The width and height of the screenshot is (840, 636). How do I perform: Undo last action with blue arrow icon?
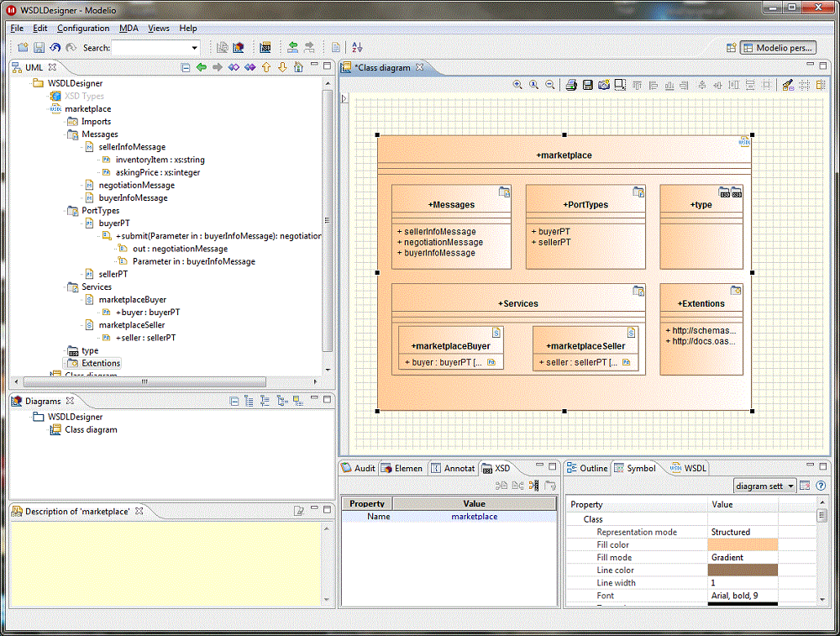coord(55,48)
